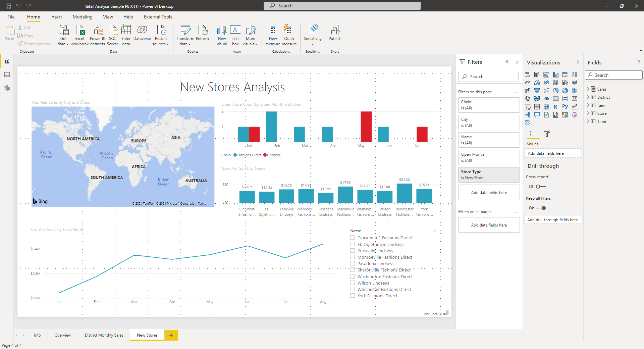Tick the Knoxville Lindseys checkbox
Image resolution: width=644 pixels, height=349 pixels.
[x=353, y=251]
